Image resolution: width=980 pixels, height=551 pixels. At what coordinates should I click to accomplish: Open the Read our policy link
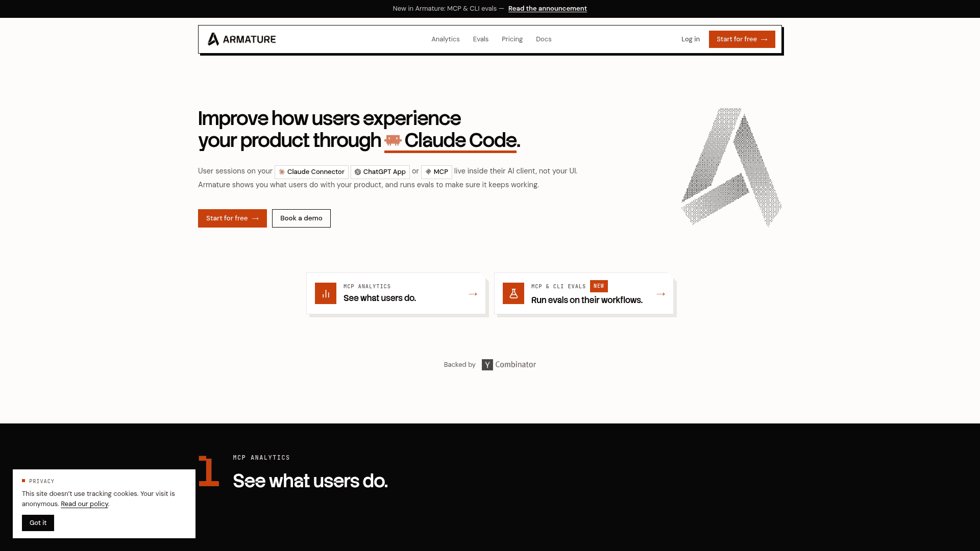point(84,504)
